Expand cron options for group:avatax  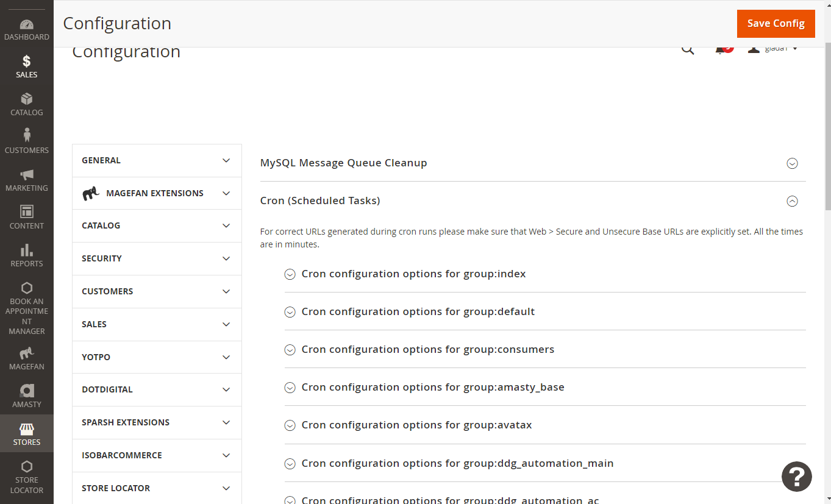click(x=545, y=425)
